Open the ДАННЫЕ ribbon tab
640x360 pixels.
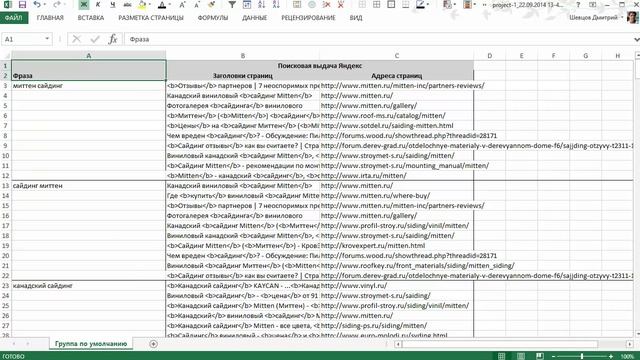[254, 18]
